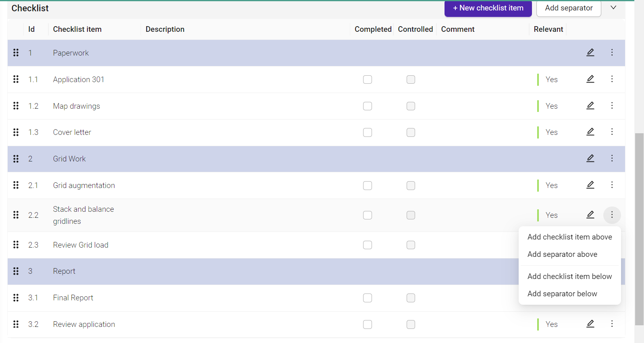Grab drag handle of Paperwork row
644x343 pixels.
(x=16, y=53)
